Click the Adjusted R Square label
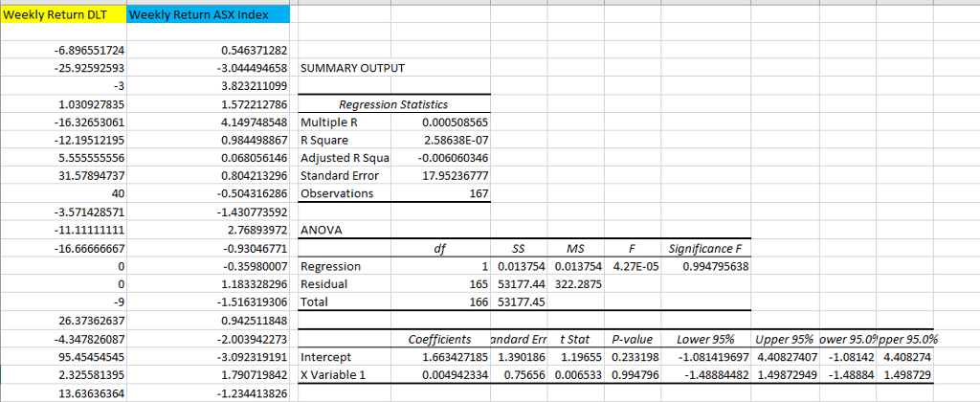 [345, 158]
